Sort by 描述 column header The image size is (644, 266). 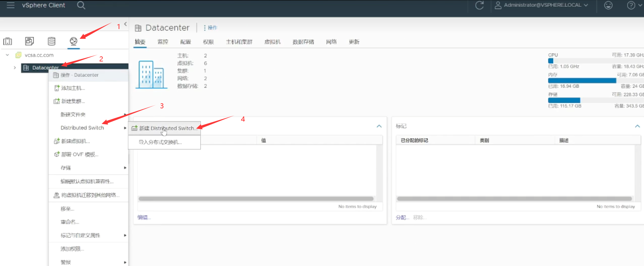[x=564, y=140]
